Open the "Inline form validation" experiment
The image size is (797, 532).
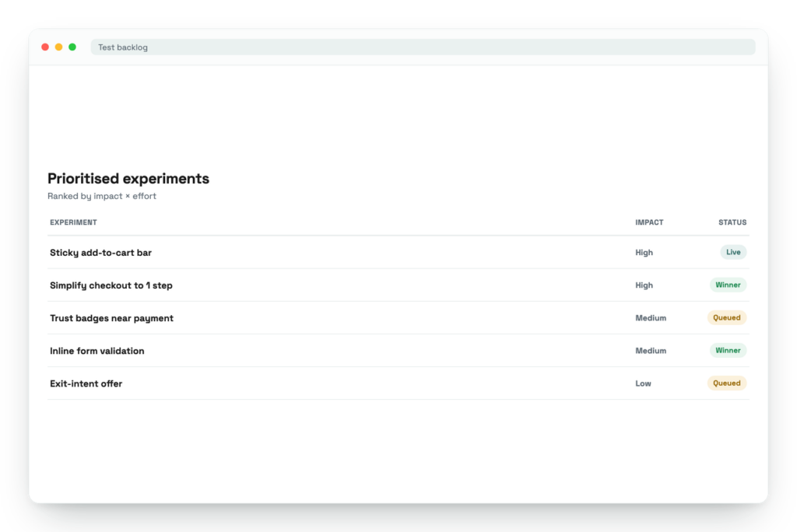click(x=97, y=351)
